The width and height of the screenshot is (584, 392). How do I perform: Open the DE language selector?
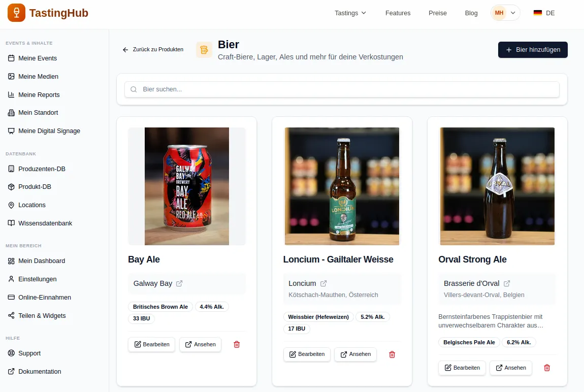(x=544, y=13)
